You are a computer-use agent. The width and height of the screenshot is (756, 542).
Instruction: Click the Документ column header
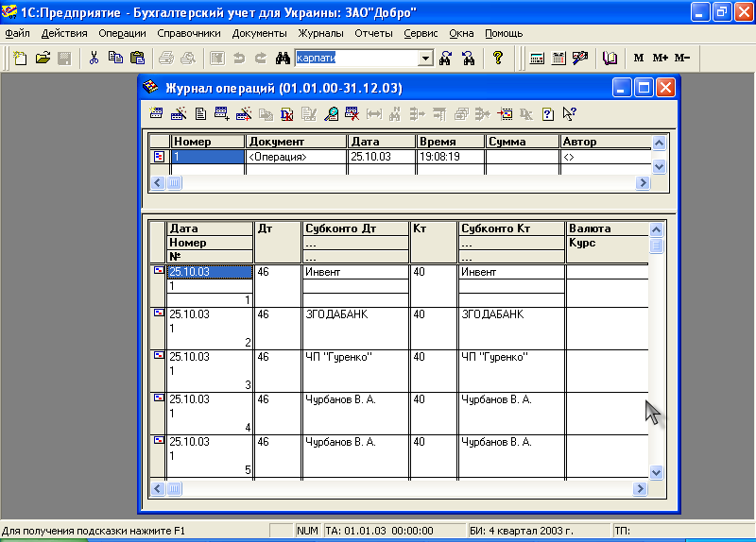point(296,142)
